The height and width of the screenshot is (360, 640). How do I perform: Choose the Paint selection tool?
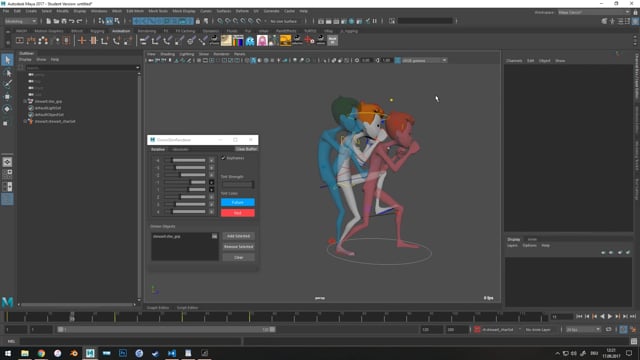click(7, 84)
